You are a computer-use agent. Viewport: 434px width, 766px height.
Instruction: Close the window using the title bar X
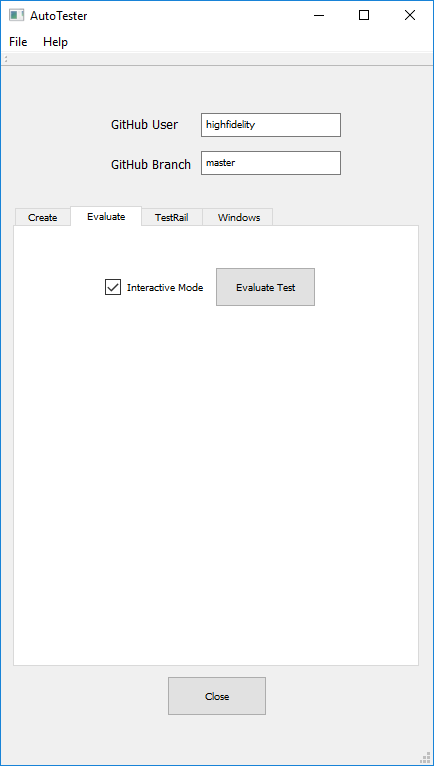click(x=410, y=15)
